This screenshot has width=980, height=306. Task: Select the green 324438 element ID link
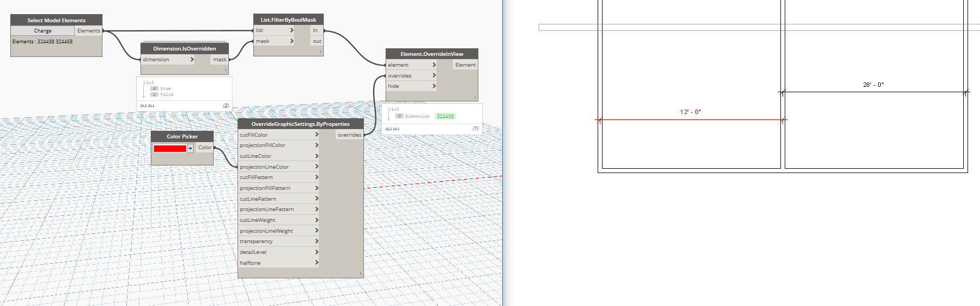point(445,116)
